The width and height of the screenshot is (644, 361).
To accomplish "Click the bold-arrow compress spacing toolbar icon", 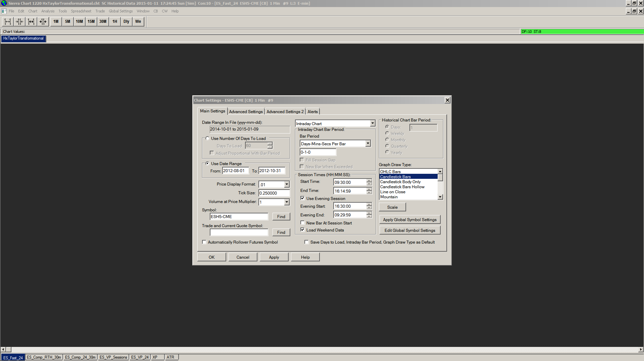I will (43, 21).
